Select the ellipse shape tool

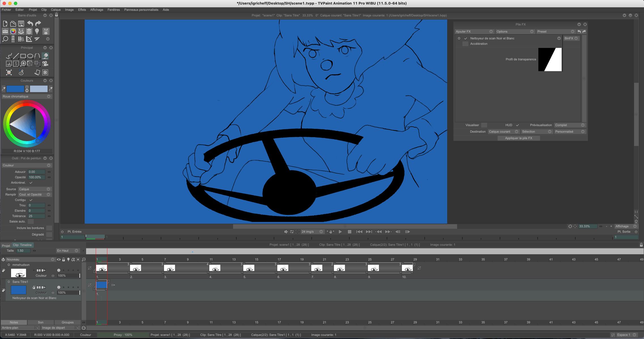[x=30, y=56]
